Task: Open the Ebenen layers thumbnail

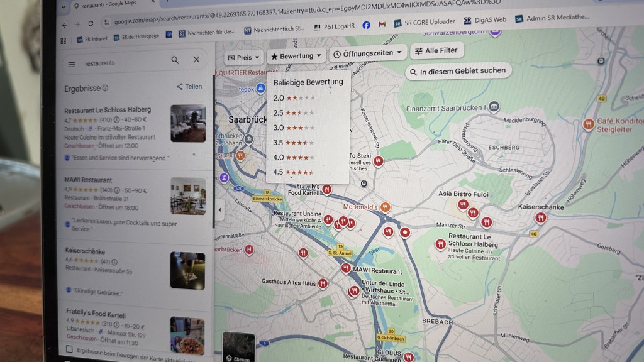Action: pyautogui.click(x=238, y=347)
